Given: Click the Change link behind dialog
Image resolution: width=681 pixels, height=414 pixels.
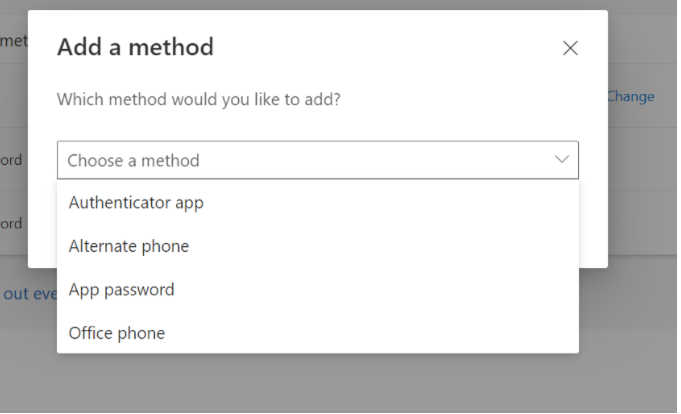Looking at the screenshot, I should pos(631,97).
